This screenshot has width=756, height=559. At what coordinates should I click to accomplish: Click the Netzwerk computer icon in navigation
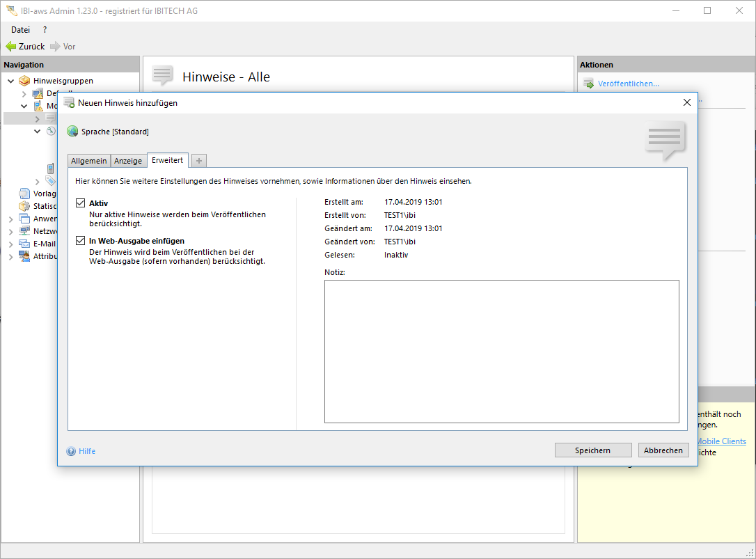pyautogui.click(x=25, y=231)
